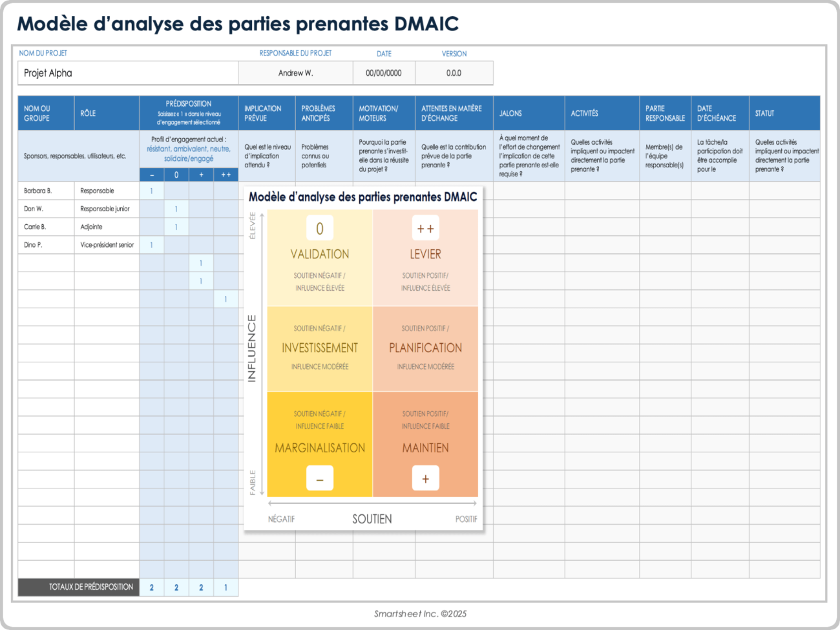Viewport: 840px width, 630px height.
Task: Click the "0" badge in the VALIDATION quadrant
Action: 319,227
